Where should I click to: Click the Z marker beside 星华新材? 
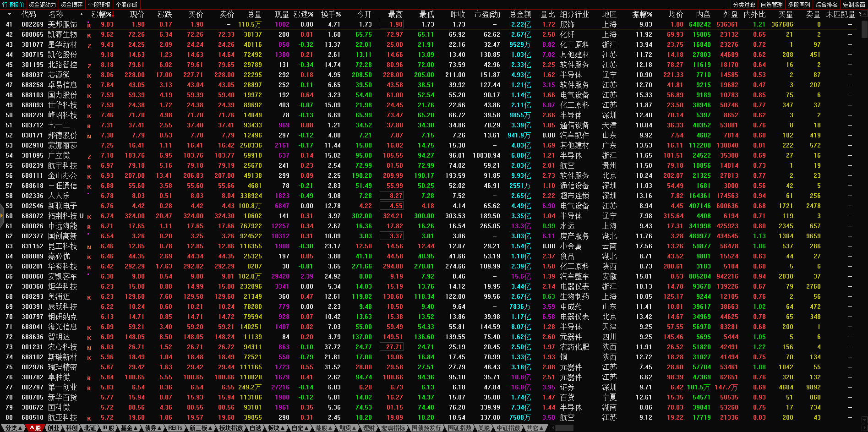[89, 45]
